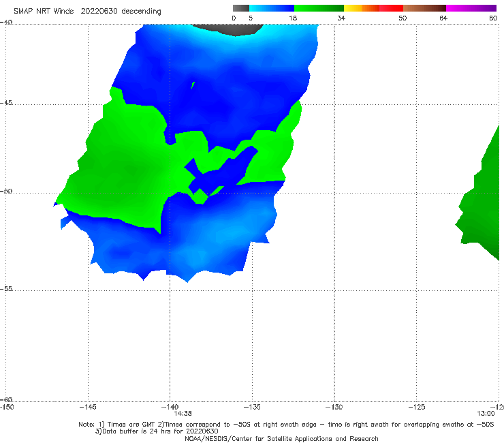Click the tiny green fleck inside the blue area
Viewport: 504px width, 443px height.
pyautogui.click(x=193, y=85)
